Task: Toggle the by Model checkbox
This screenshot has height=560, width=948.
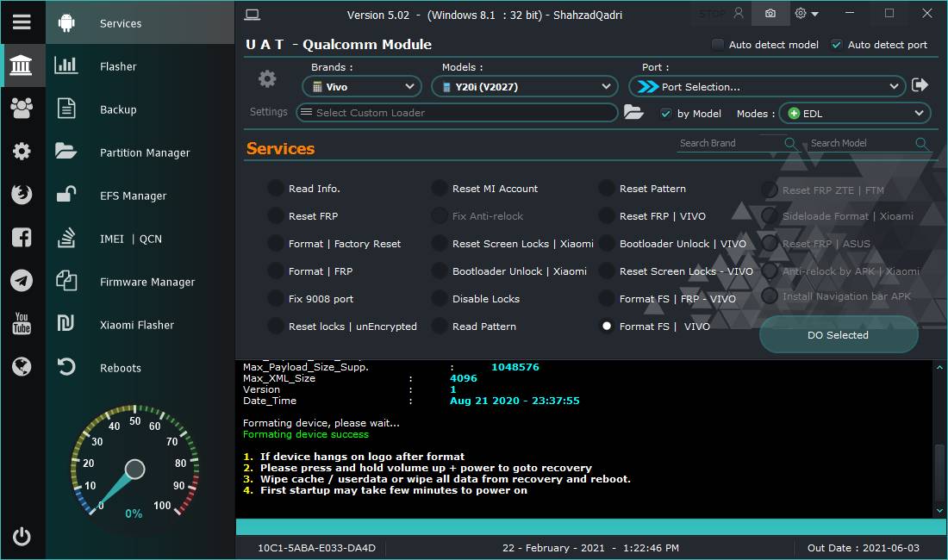Action: [665, 114]
